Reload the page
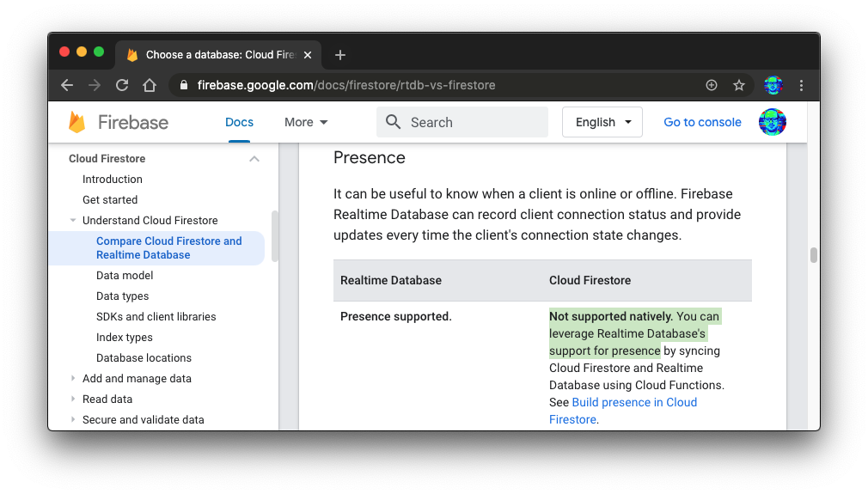 point(122,85)
